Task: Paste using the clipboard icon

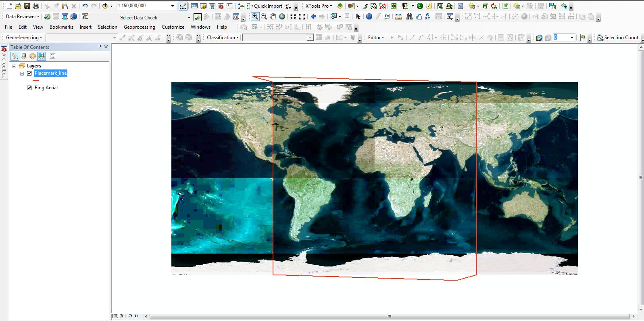Action: pos(65,6)
